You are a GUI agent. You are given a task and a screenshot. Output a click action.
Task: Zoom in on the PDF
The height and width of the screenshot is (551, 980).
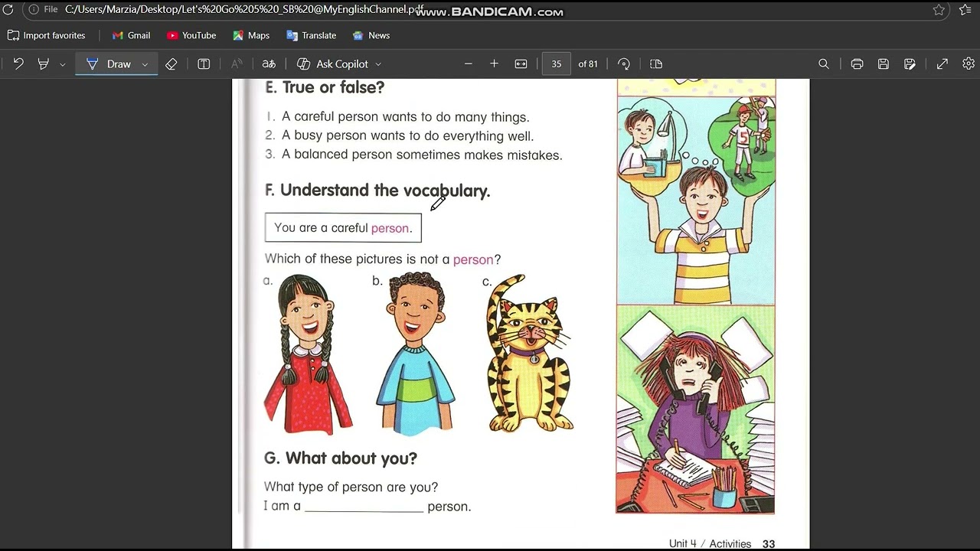click(494, 64)
